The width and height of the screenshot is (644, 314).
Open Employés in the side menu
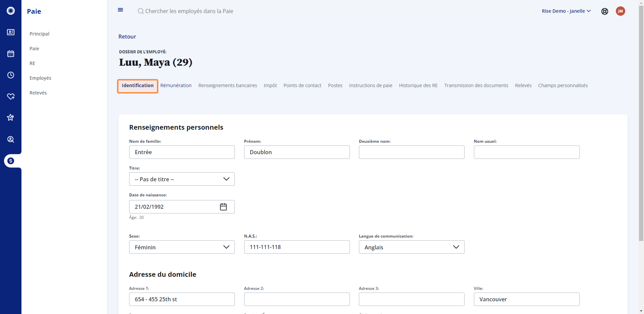pos(40,78)
